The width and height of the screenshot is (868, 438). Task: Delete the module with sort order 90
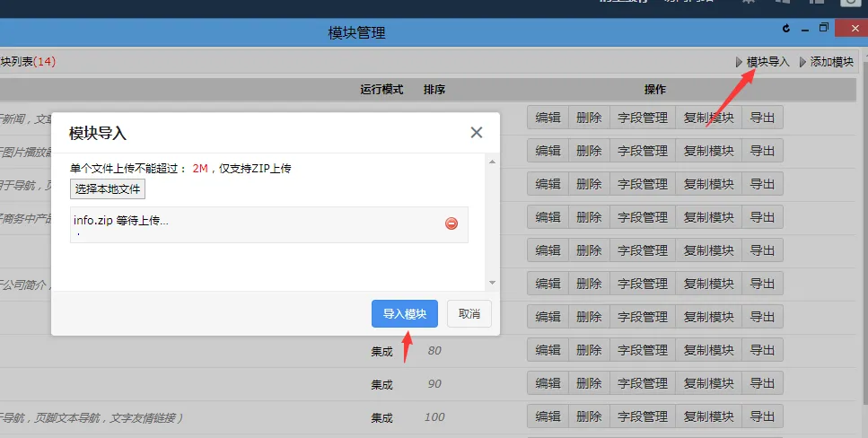[x=589, y=383]
